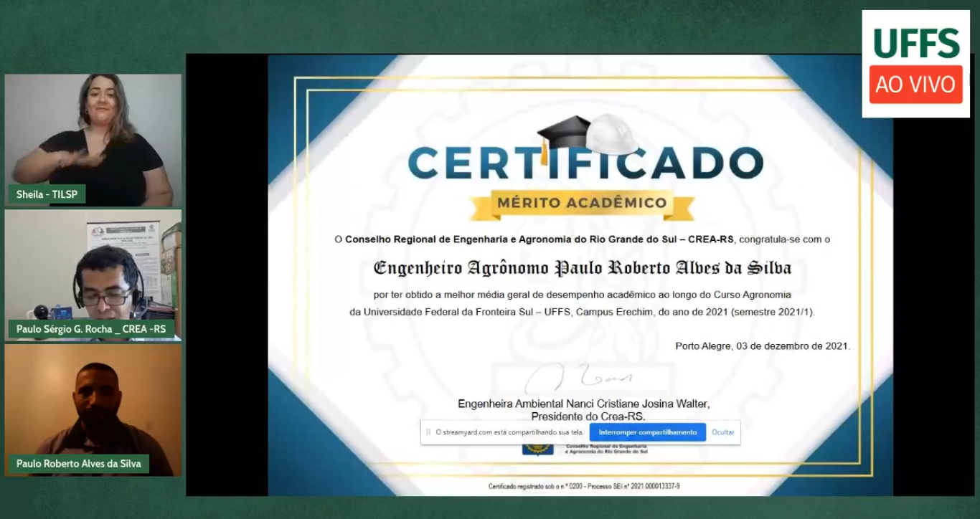The width and height of the screenshot is (980, 519).
Task: Click the grip icon beside streamyard.com sharing notice
Action: click(429, 432)
